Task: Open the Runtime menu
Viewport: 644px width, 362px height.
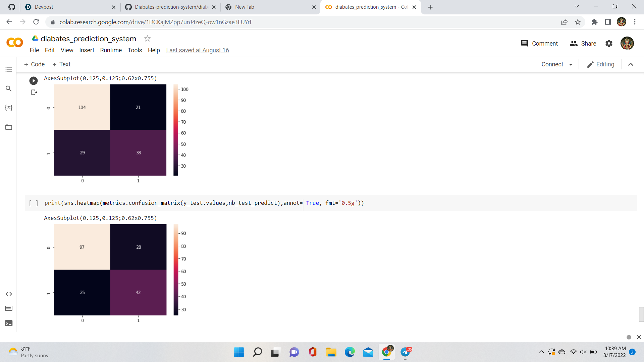Action: [111, 50]
